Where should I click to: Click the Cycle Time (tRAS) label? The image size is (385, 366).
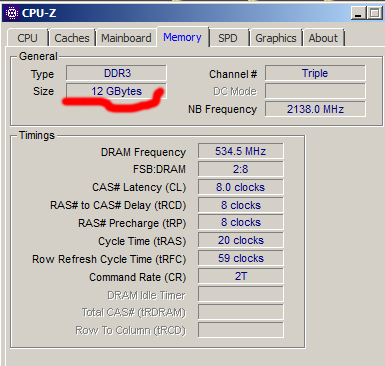[x=142, y=241]
